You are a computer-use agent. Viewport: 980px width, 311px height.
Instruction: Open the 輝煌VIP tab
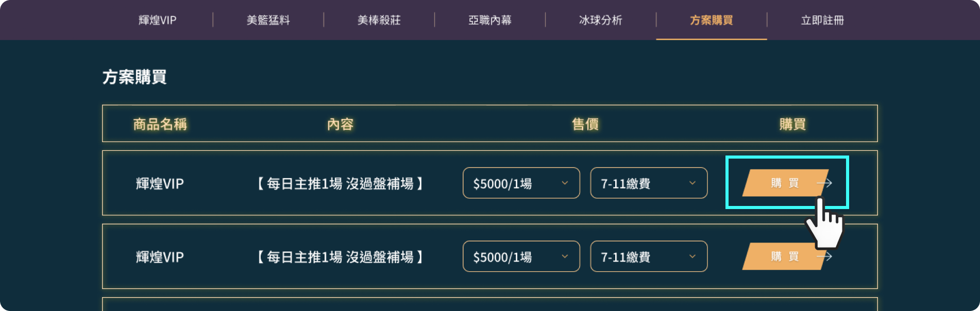(157, 20)
